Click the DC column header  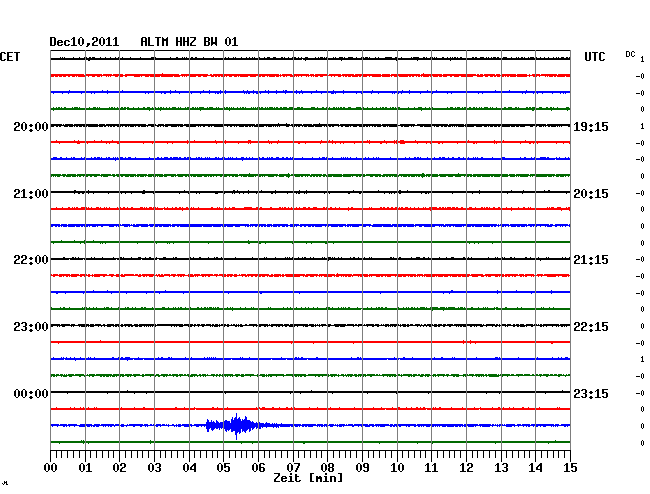[x=630, y=54]
